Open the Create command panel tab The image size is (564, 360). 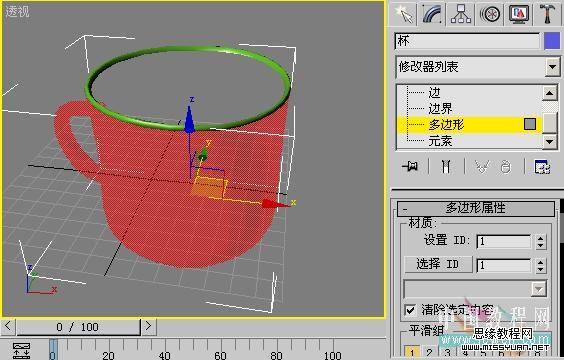point(403,14)
